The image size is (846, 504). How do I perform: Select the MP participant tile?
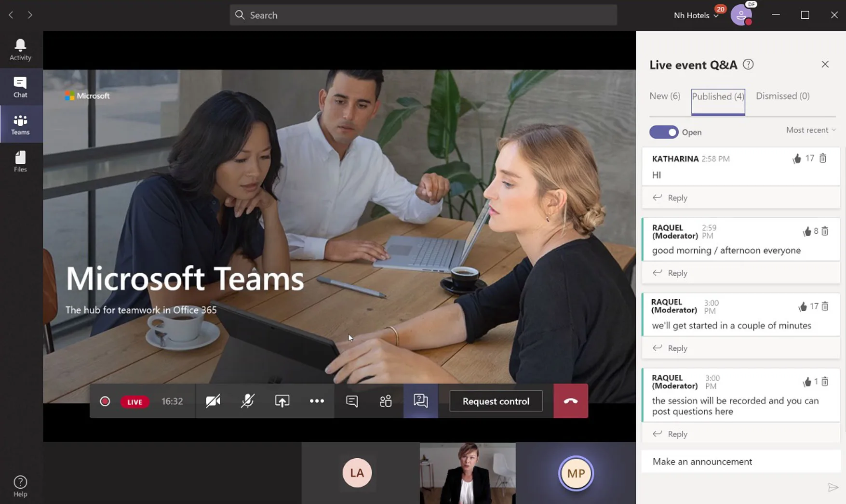(576, 473)
